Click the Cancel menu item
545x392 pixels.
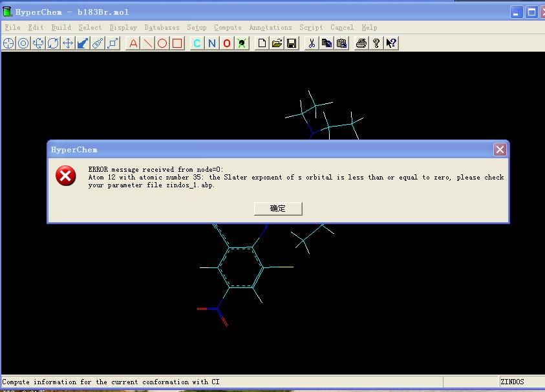[x=342, y=27]
